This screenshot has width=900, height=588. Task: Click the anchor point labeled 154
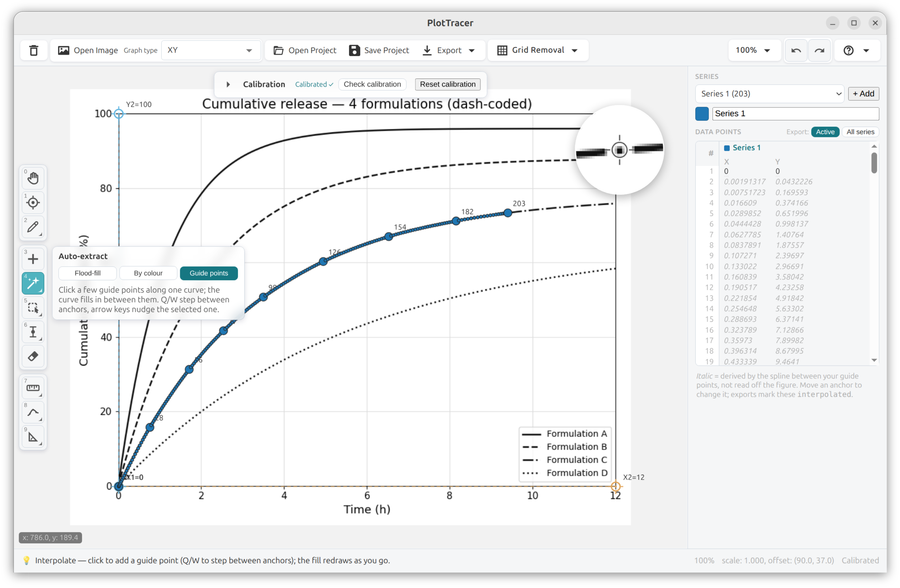point(388,237)
